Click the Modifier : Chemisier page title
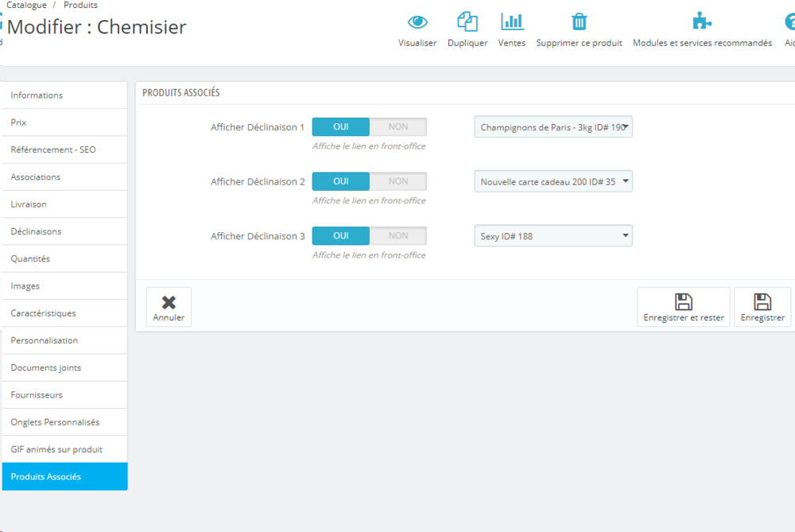Viewport: 795px width, 532px height. click(96, 27)
